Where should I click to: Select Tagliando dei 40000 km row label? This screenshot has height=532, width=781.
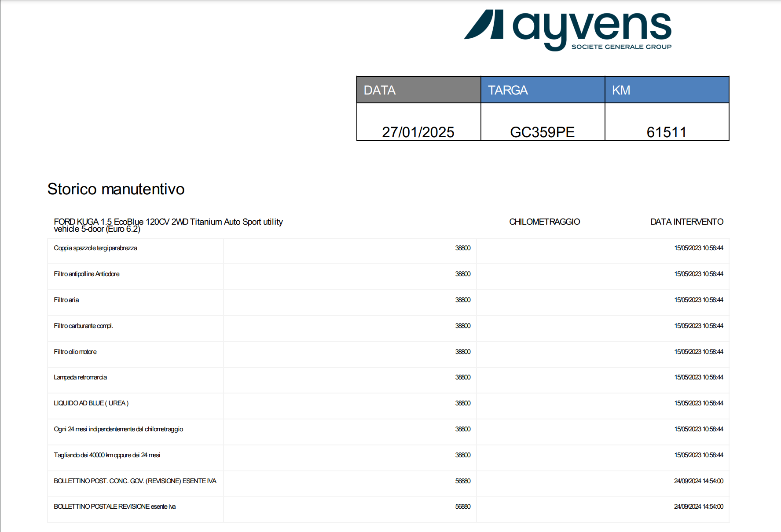coord(107,455)
